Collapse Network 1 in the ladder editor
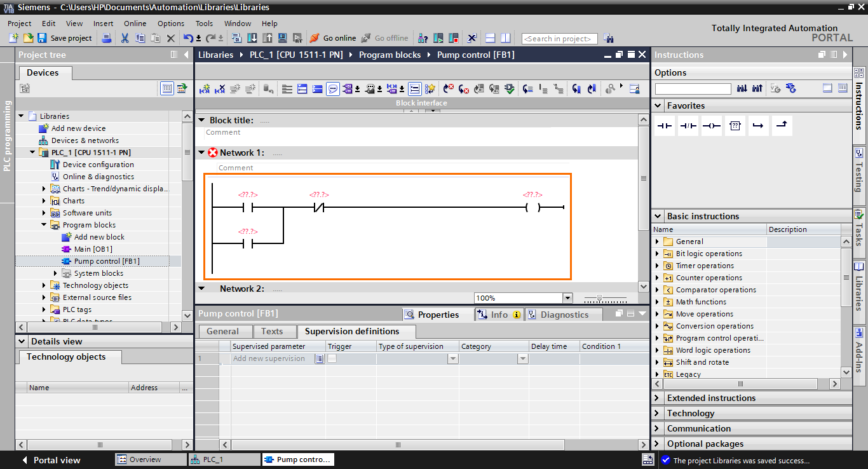The height and width of the screenshot is (469, 868). (201, 153)
